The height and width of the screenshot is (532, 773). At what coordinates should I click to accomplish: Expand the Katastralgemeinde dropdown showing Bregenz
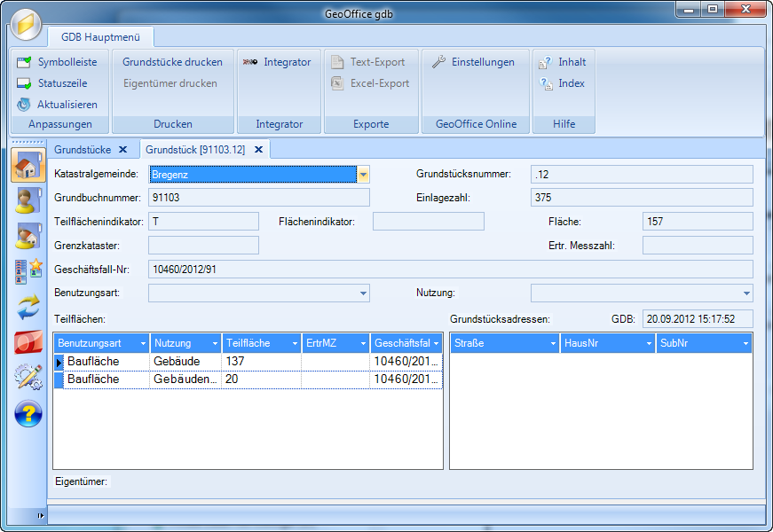pyautogui.click(x=363, y=175)
